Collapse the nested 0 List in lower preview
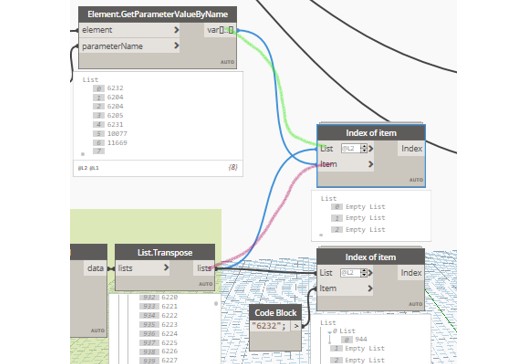This screenshot has height=364, width=527. point(330,331)
